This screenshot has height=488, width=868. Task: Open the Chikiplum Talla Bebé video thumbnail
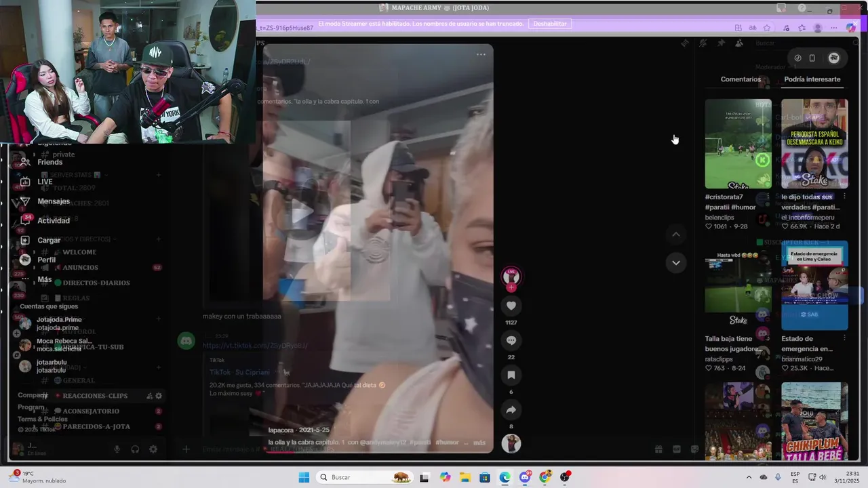pos(814,422)
